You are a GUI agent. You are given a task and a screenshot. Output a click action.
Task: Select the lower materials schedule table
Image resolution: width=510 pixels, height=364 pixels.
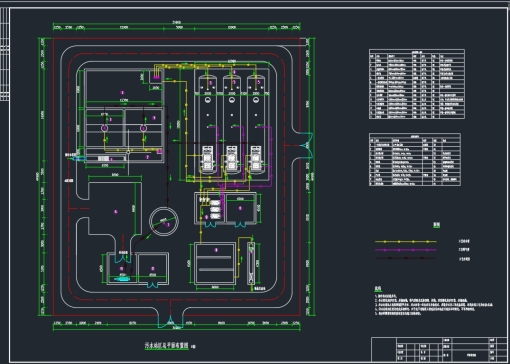(415, 159)
